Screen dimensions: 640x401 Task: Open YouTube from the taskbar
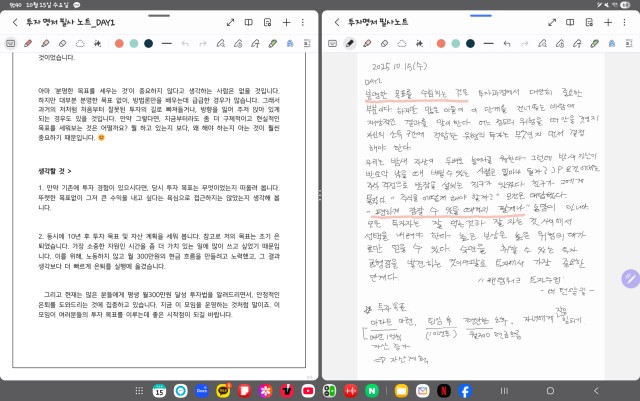(308, 391)
